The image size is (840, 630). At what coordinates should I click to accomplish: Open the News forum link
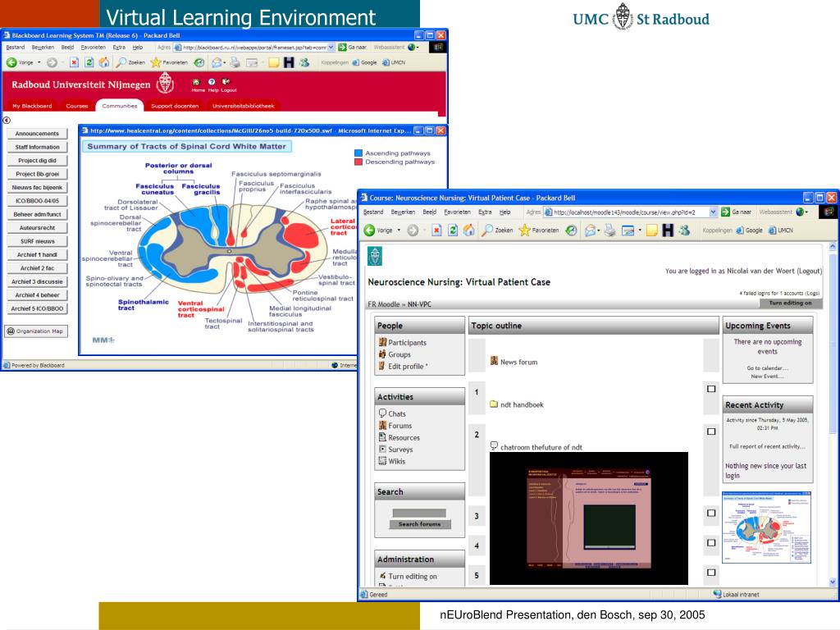(x=518, y=362)
